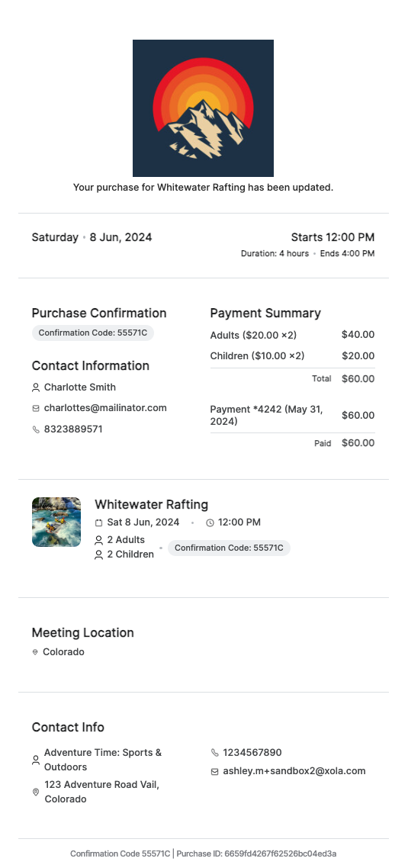This screenshot has width=408, height=868.
Task: Click the phone icon beside 8323889571
Action: pos(36,429)
